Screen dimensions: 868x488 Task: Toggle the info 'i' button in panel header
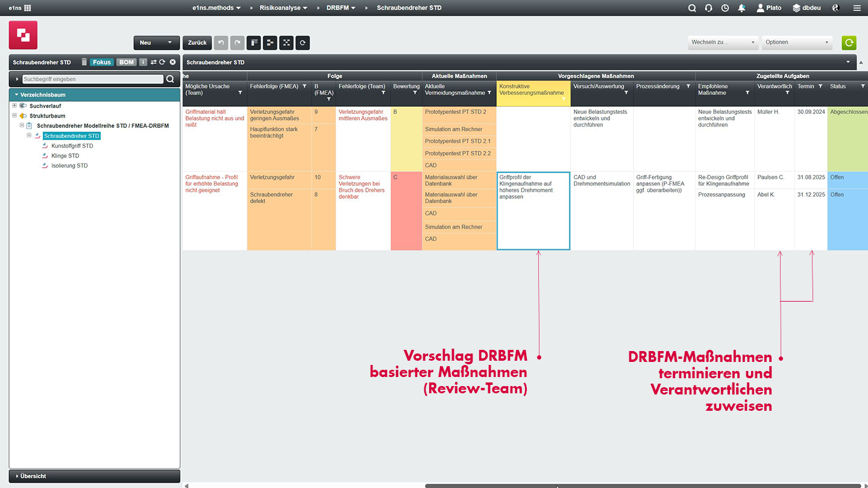click(x=143, y=62)
